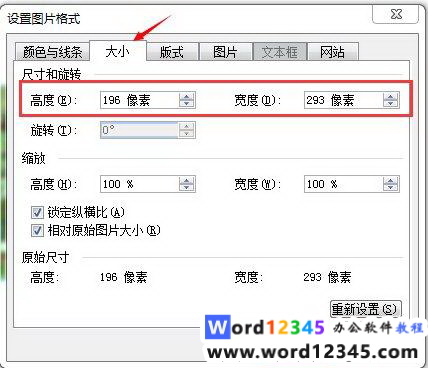The width and height of the screenshot is (428, 368).
Task: Decrease 高度(E) value with down arrow
Action: [x=187, y=103]
